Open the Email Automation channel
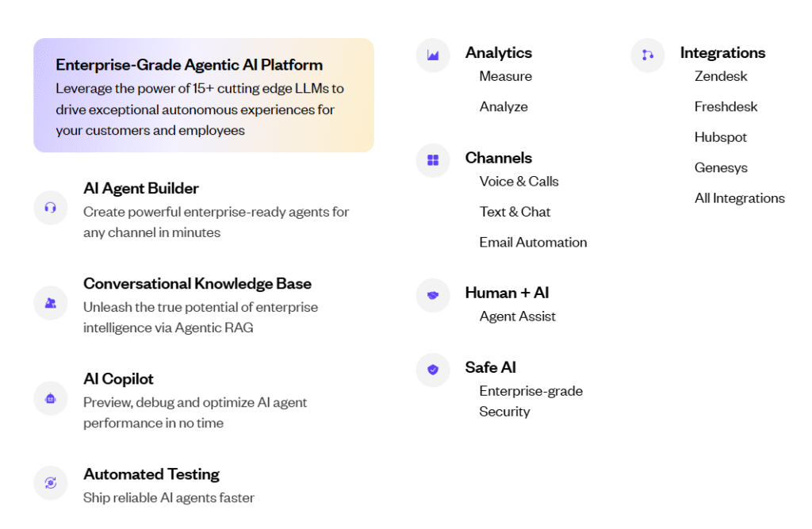 533,242
